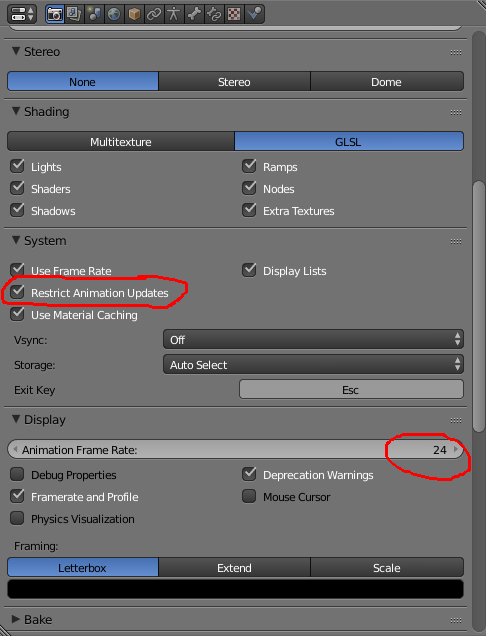Collapse the Display panel

[x=16, y=419]
